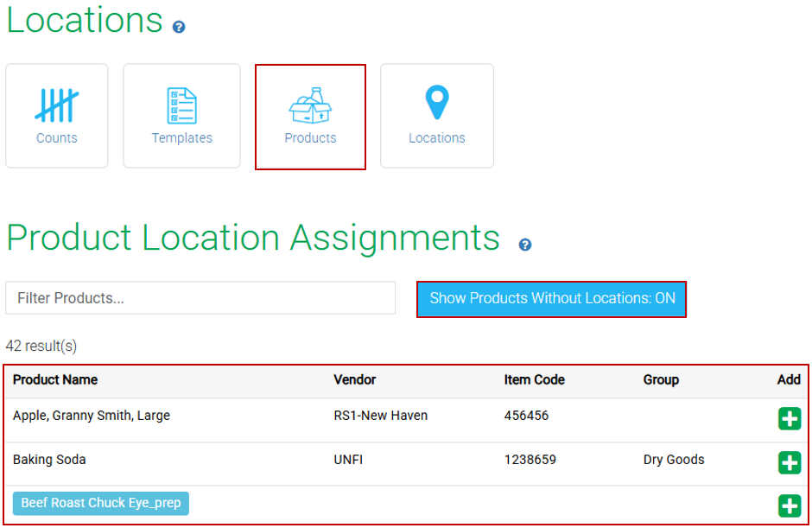
Task: Sort by Item Code column header
Action: tap(535, 380)
